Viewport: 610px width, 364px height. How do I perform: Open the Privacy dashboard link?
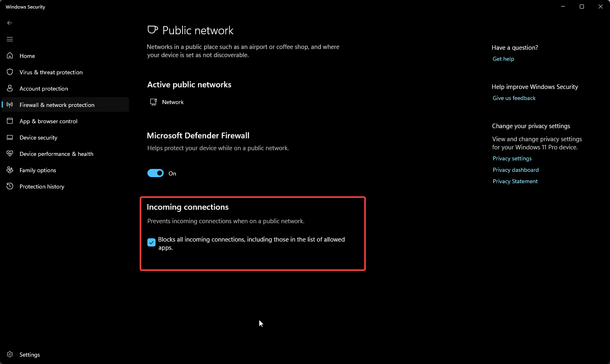(x=516, y=170)
